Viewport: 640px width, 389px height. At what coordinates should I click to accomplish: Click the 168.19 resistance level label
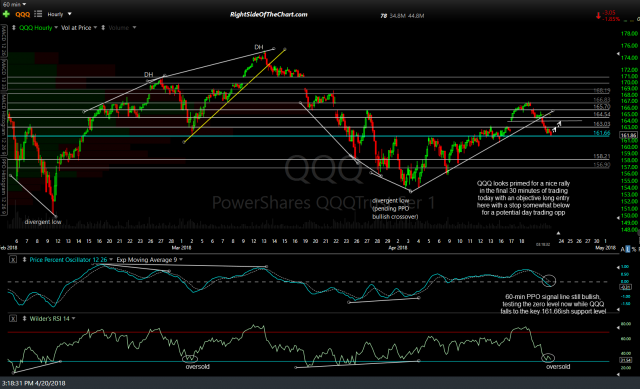[x=602, y=91]
